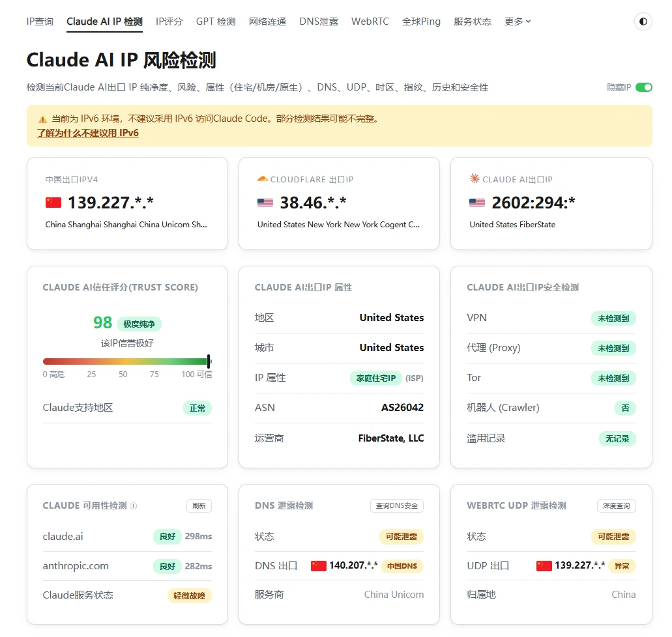Click 可能泄露 badge in DNS 泄露检测 card

(402, 536)
